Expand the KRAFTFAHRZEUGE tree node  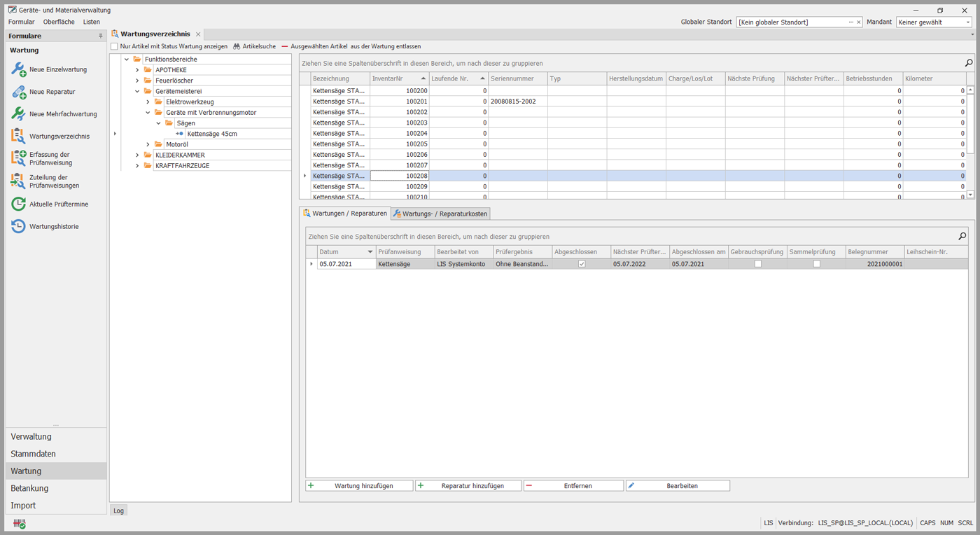pos(137,166)
